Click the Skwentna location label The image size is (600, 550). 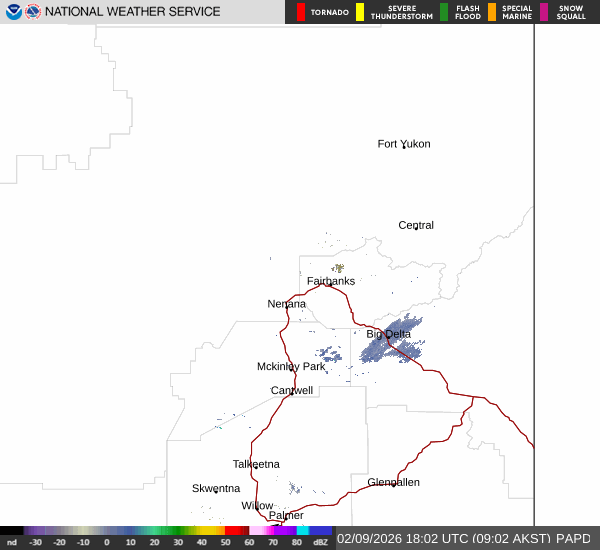point(216,488)
